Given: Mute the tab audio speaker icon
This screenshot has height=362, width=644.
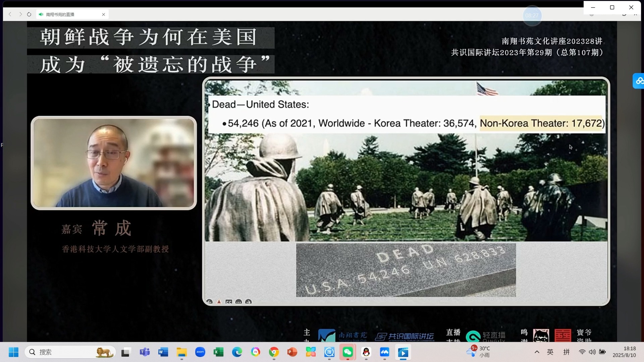Looking at the screenshot, I should [41, 14].
